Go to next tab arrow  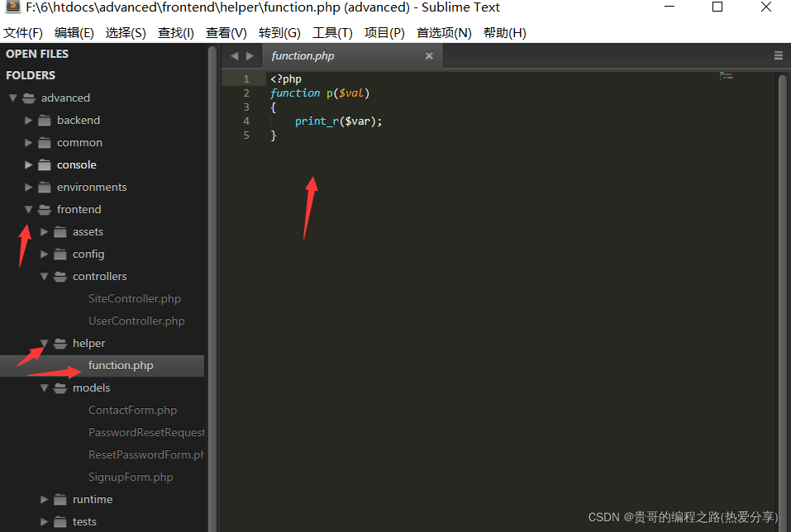pos(250,56)
